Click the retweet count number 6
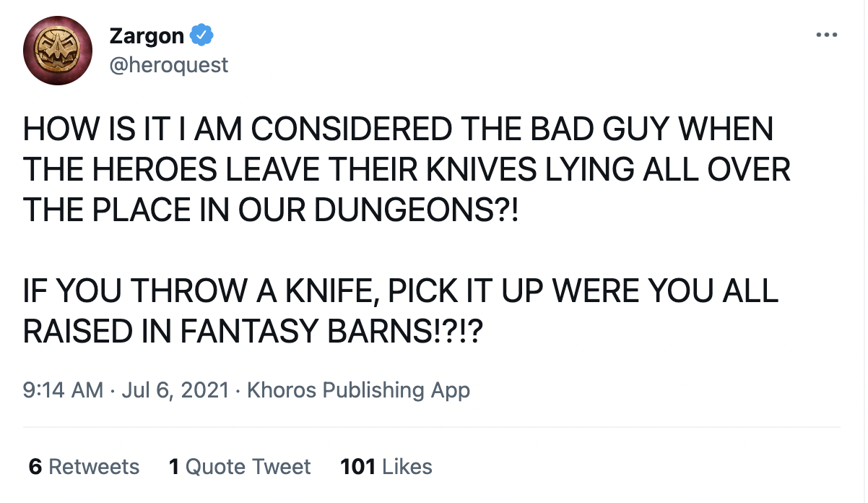 click(x=35, y=466)
